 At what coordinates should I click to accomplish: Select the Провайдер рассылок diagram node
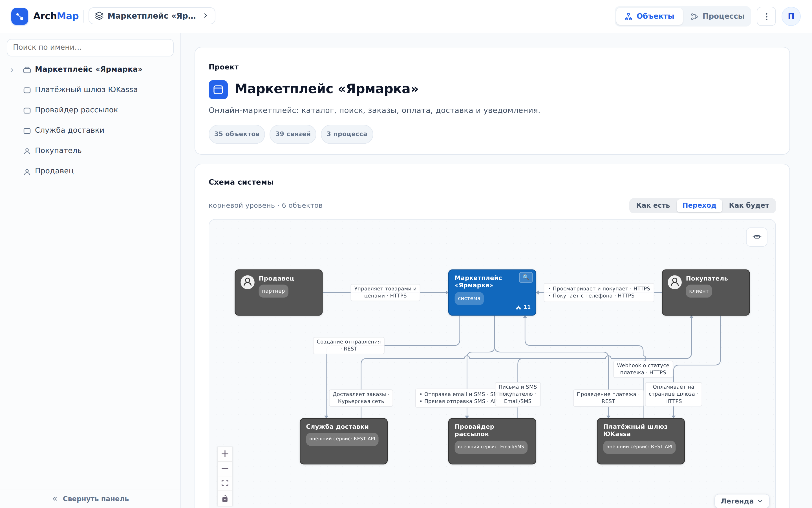coord(492,441)
